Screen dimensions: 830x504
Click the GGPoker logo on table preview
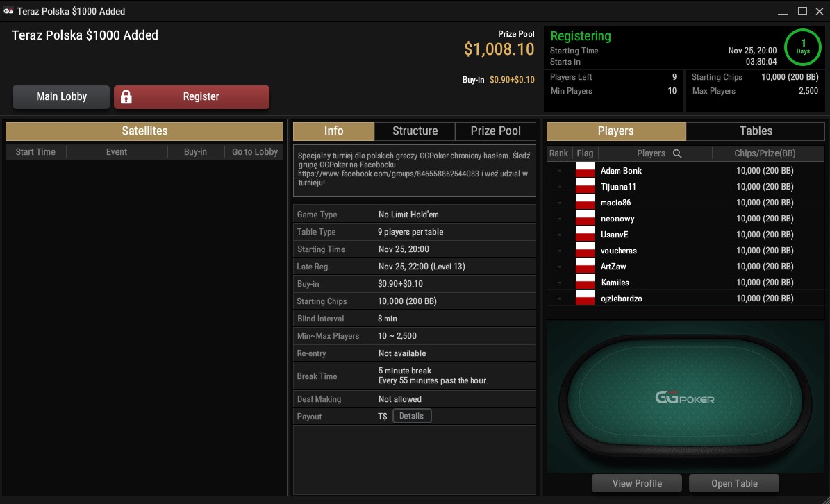click(x=684, y=398)
